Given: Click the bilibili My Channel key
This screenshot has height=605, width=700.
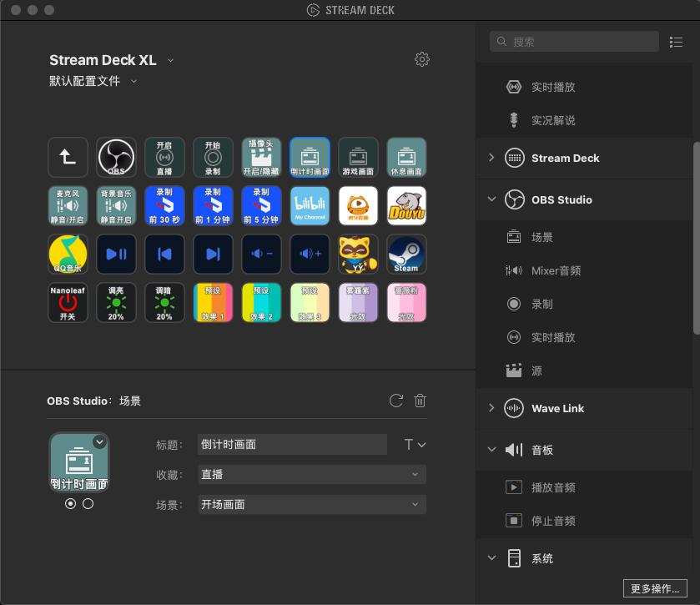Looking at the screenshot, I should 310,206.
